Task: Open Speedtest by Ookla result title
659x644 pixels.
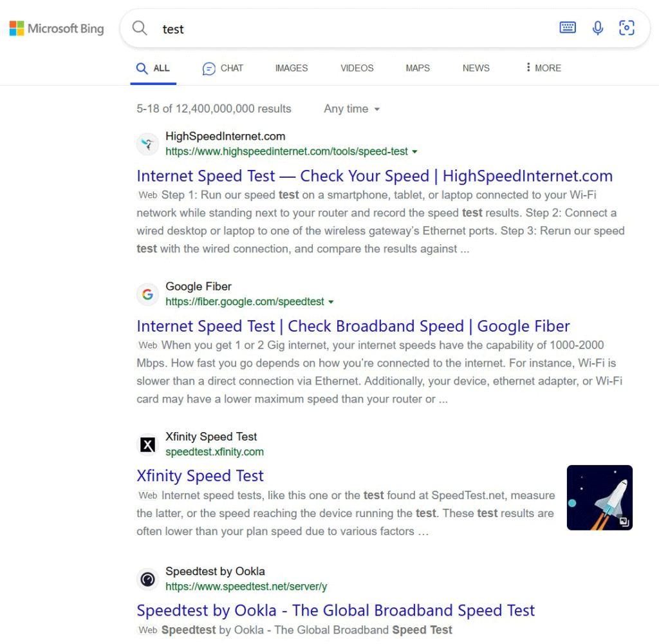Action: pos(335,611)
